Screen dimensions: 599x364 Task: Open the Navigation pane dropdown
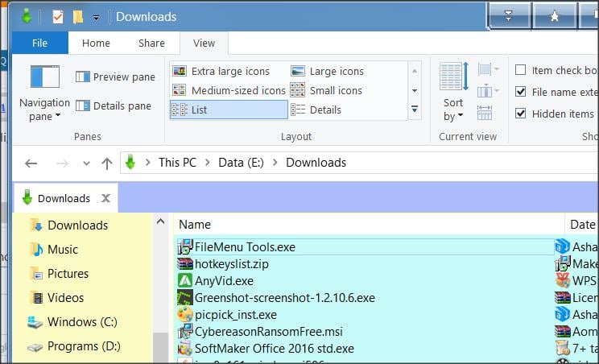[x=44, y=93]
